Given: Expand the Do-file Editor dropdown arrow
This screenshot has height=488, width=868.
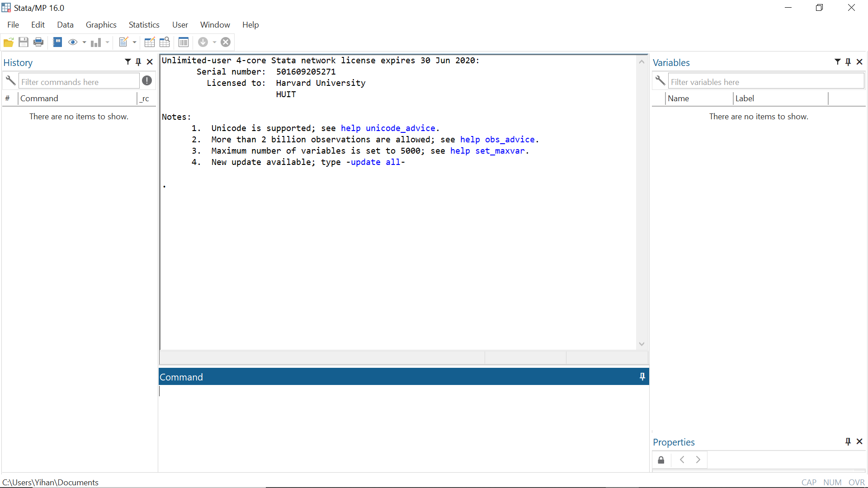Looking at the screenshot, I should point(135,42).
